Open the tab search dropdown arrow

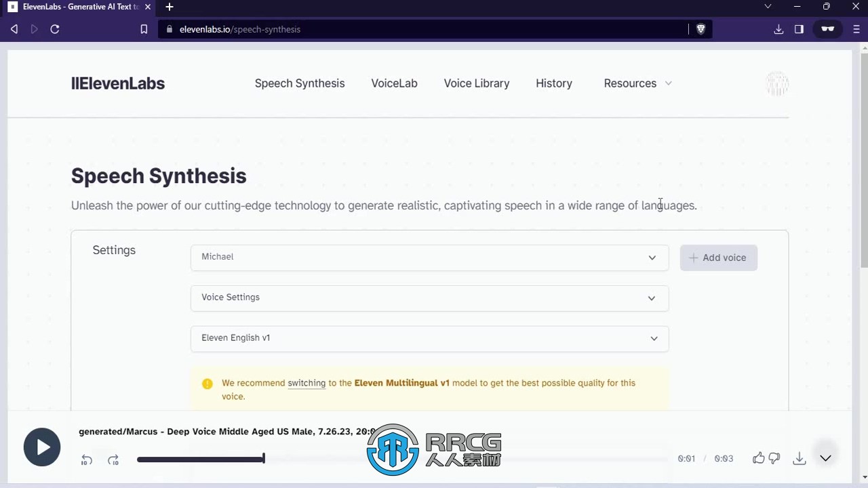pos(768,6)
